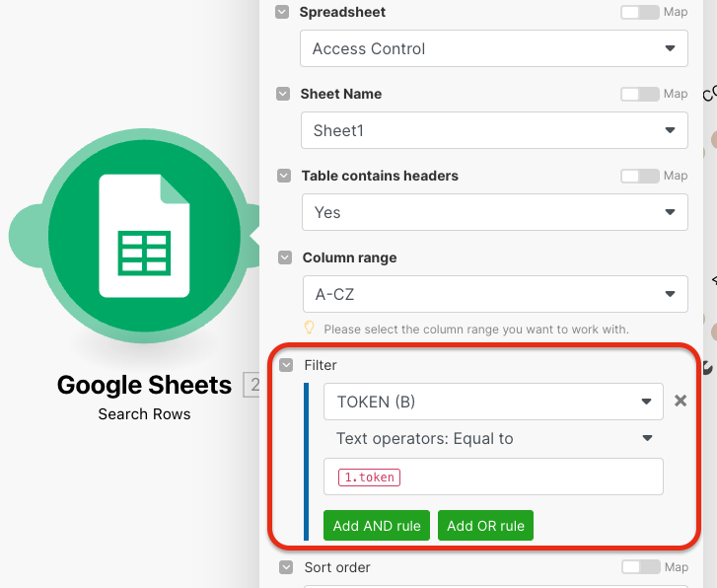
Task: Click Add AND rule button
Action: 377,526
